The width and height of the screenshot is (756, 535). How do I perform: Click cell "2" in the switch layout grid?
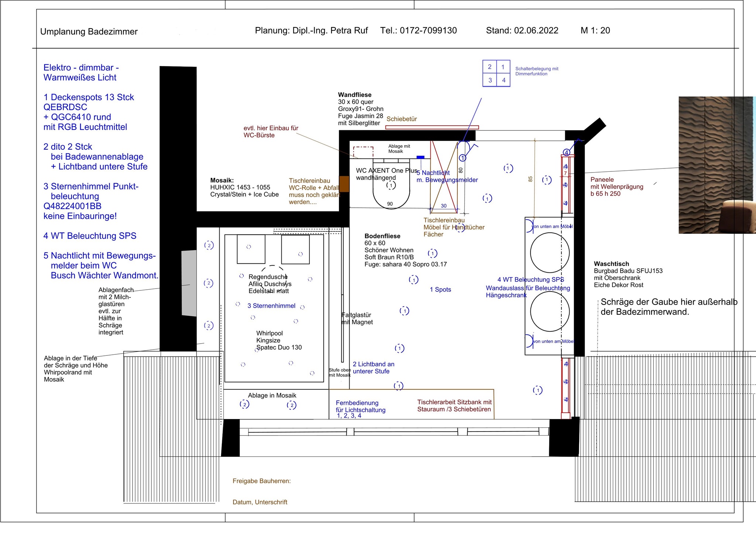click(490, 67)
